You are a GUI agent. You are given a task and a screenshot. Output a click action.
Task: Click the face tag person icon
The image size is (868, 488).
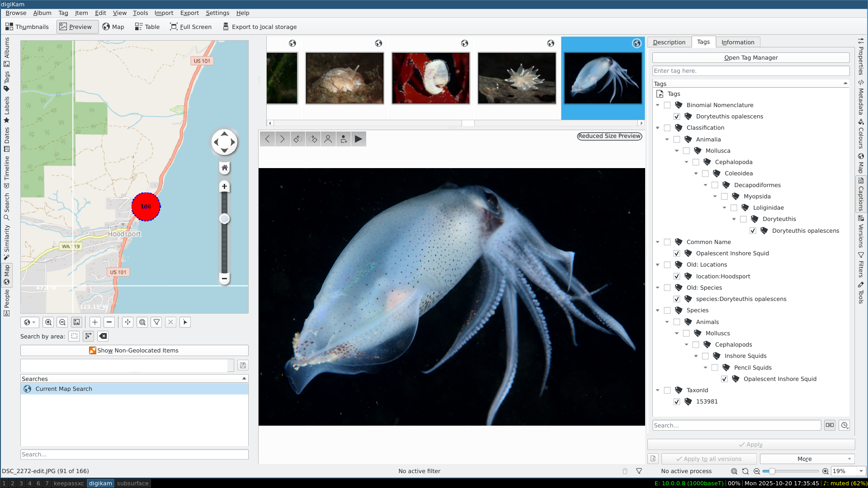pyautogui.click(x=328, y=139)
